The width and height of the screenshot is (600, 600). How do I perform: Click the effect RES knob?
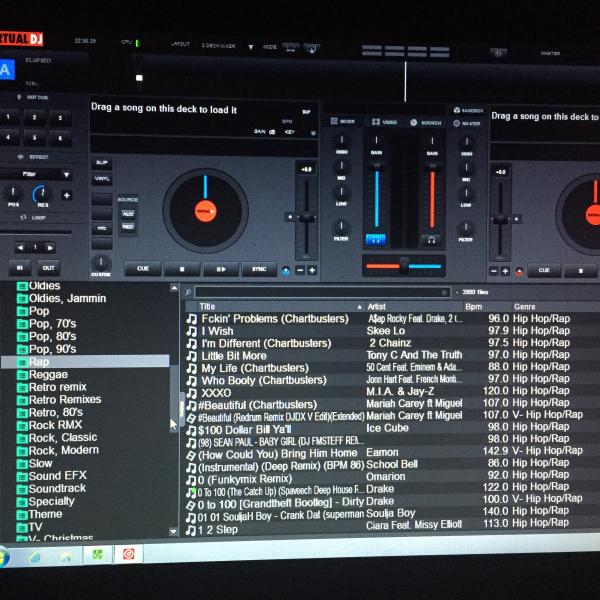(x=41, y=193)
